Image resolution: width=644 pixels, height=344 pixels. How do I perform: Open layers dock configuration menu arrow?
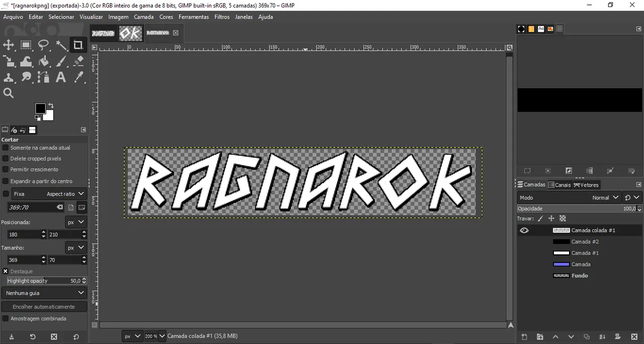pos(638,185)
